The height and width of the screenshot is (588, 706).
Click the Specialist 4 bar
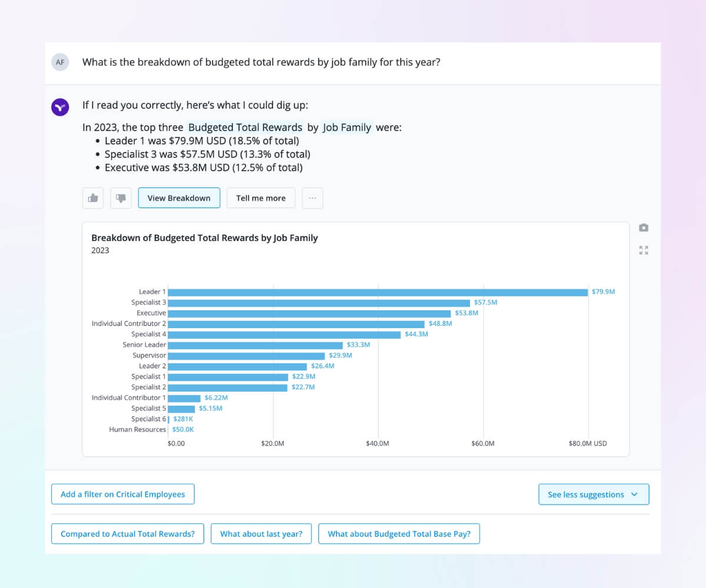284,335
